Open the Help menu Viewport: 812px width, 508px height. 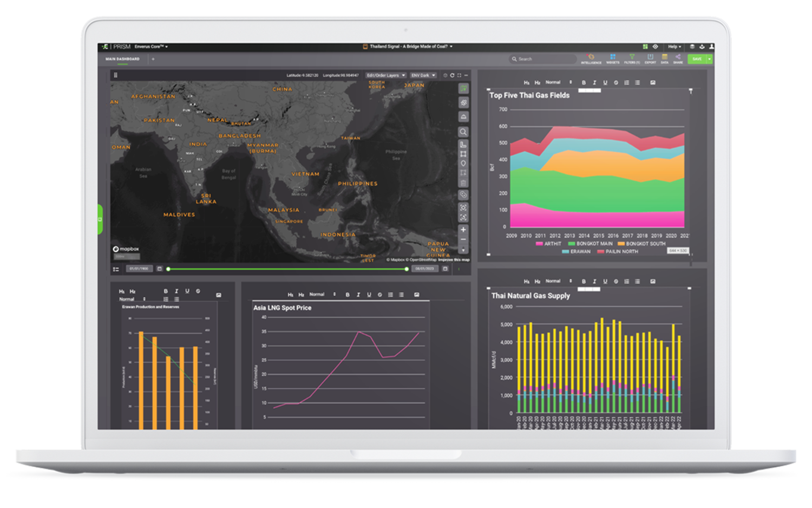pyautogui.click(x=674, y=47)
